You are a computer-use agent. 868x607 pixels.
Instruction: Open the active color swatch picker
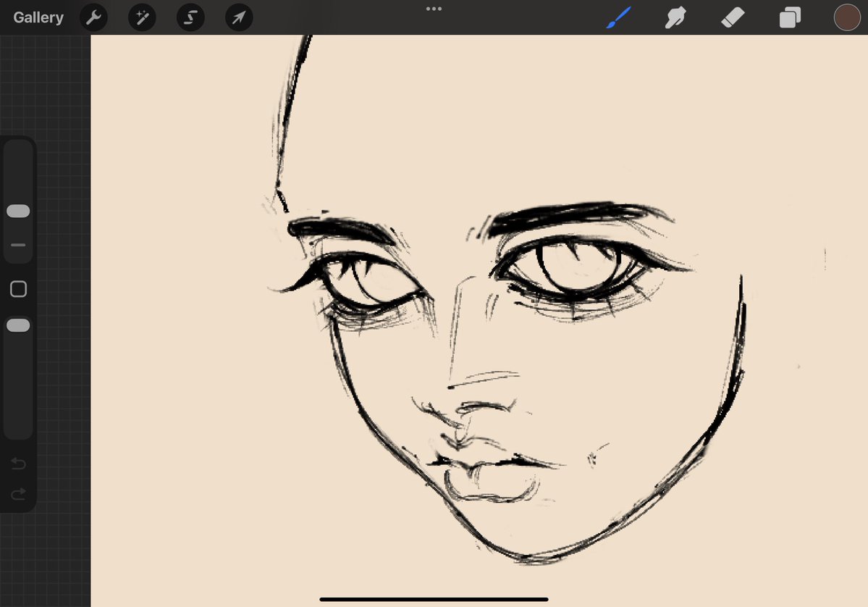pos(847,17)
